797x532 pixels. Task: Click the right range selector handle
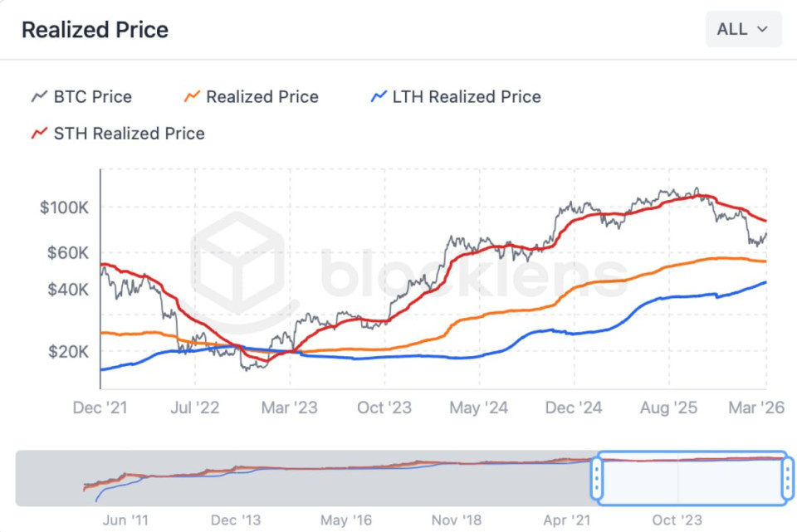(786, 479)
